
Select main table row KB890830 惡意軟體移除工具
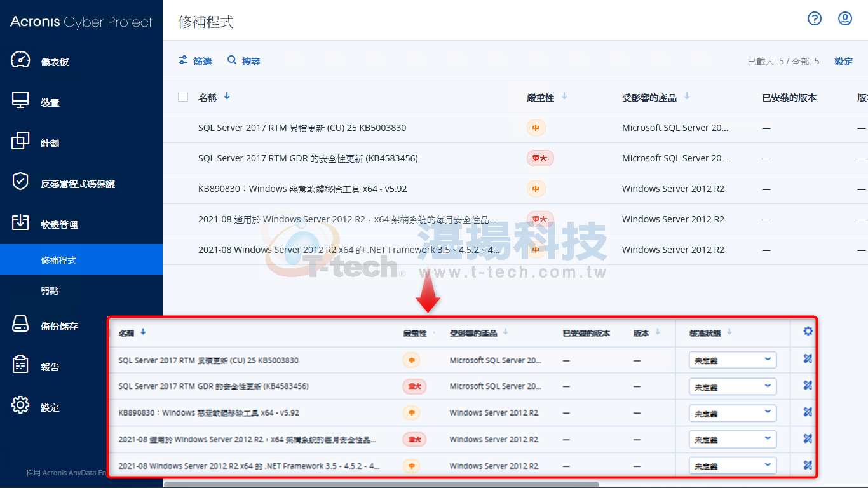[515, 189]
